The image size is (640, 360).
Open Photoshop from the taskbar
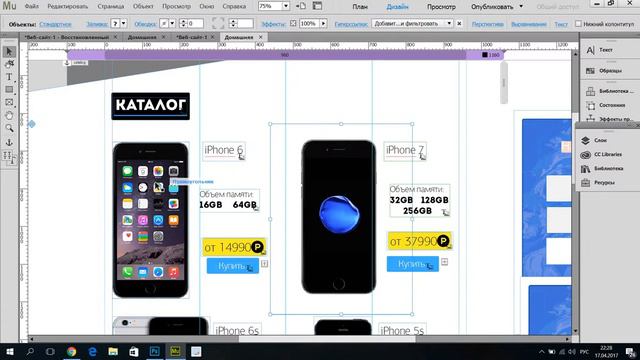[155, 351]
